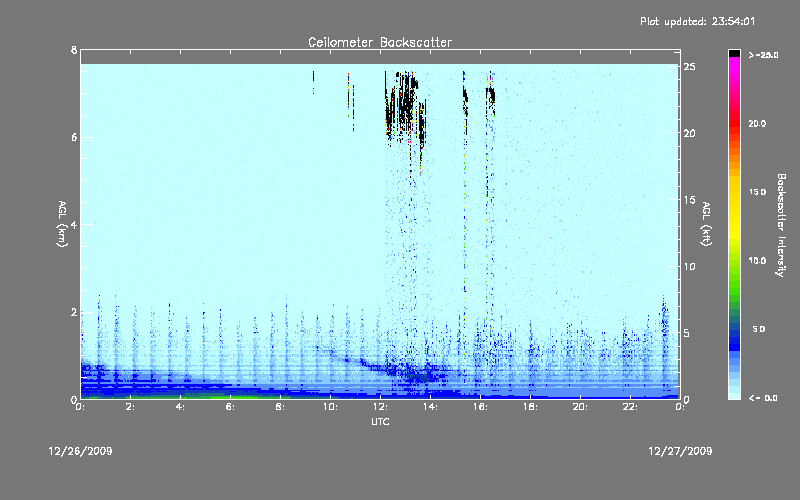Viewport: 800px width, 500px height.
Task: Click the '6:' UTC hour tick
Action: 231,407
